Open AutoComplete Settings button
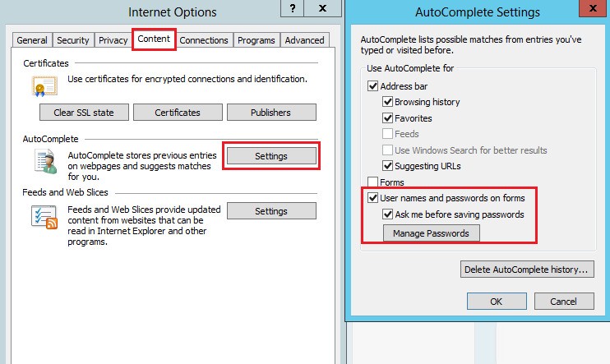610x364 pixels. pos(270,155)
